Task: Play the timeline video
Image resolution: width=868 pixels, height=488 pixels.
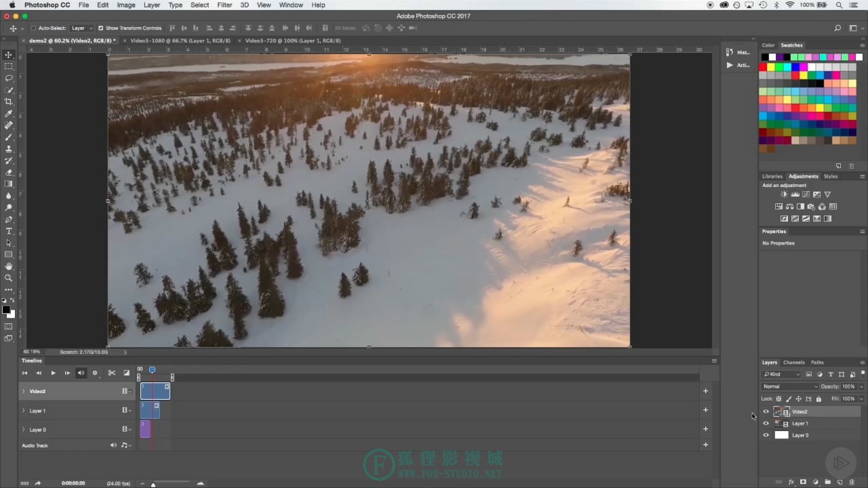Action: coord(53,373)
